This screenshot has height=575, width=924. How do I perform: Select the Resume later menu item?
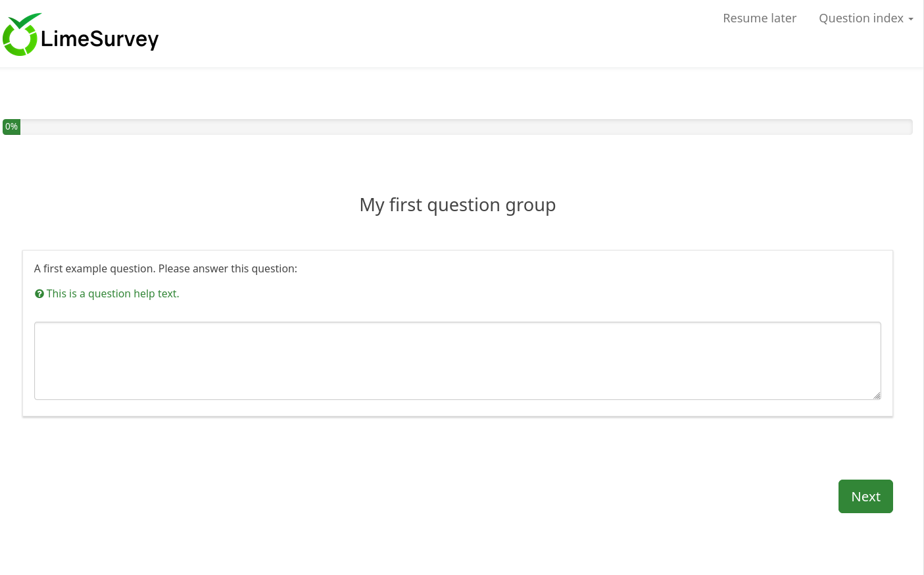point(759,18)
